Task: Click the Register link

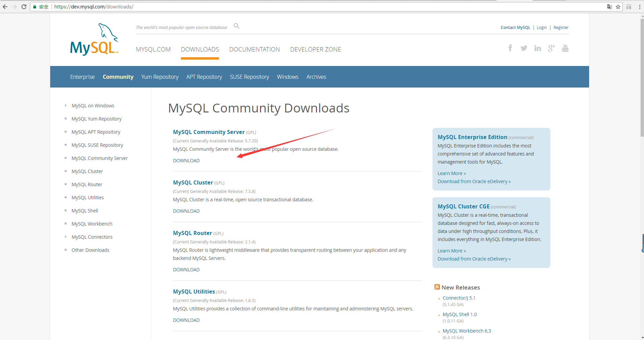Action: click(561, 28)
